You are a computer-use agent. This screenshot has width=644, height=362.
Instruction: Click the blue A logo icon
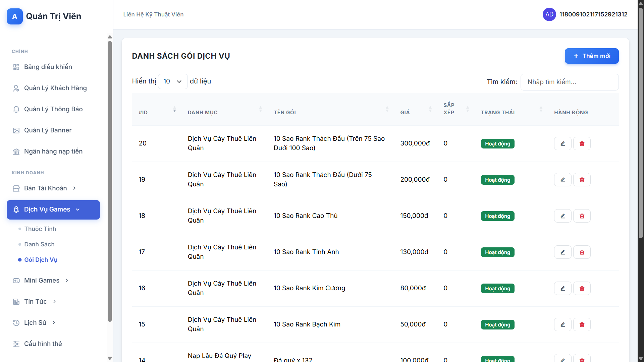[15, 16]
